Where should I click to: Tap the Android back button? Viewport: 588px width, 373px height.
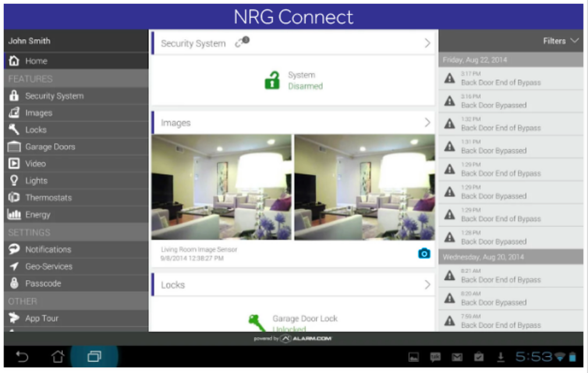click(x=22, y=356)
